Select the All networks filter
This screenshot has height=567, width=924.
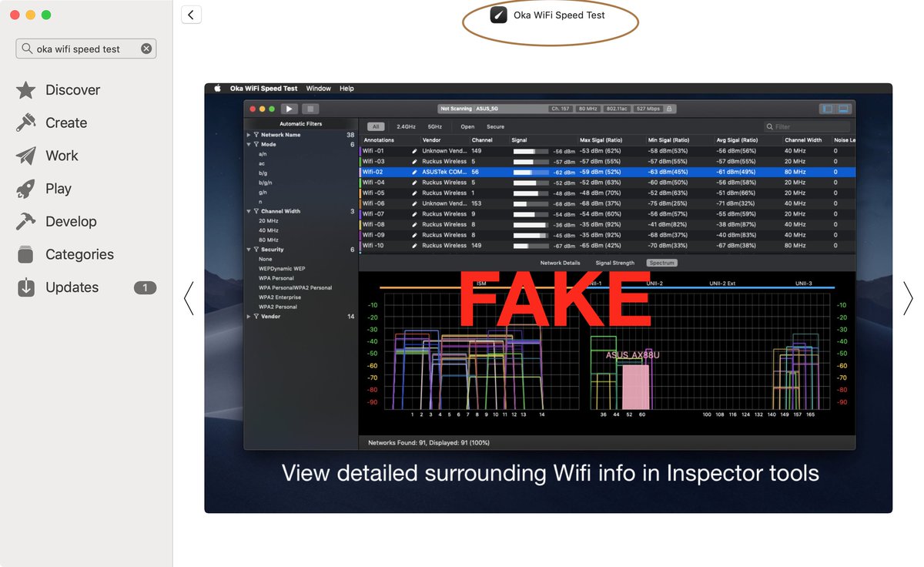coord(376,126)
